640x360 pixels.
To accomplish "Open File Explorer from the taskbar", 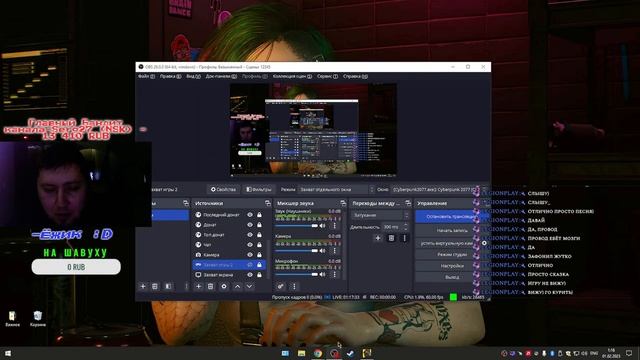I will pos(301,353).
